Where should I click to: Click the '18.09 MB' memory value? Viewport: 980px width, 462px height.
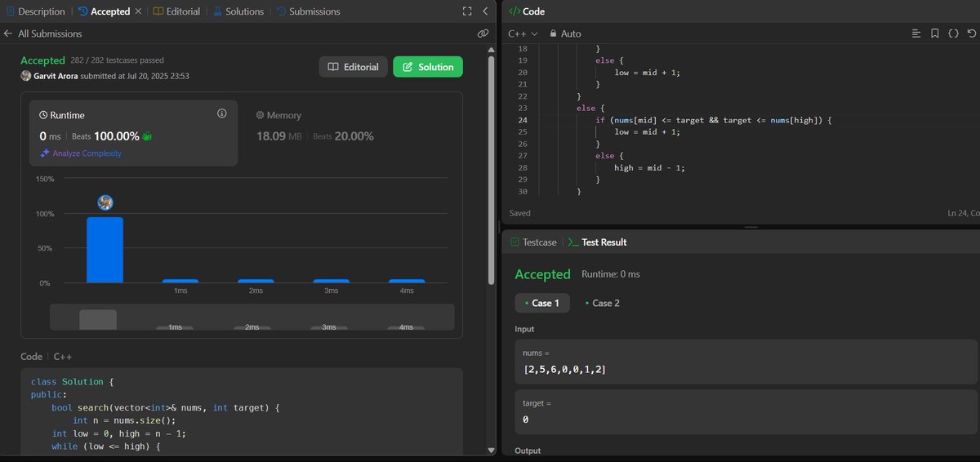(x=279, y=136)
